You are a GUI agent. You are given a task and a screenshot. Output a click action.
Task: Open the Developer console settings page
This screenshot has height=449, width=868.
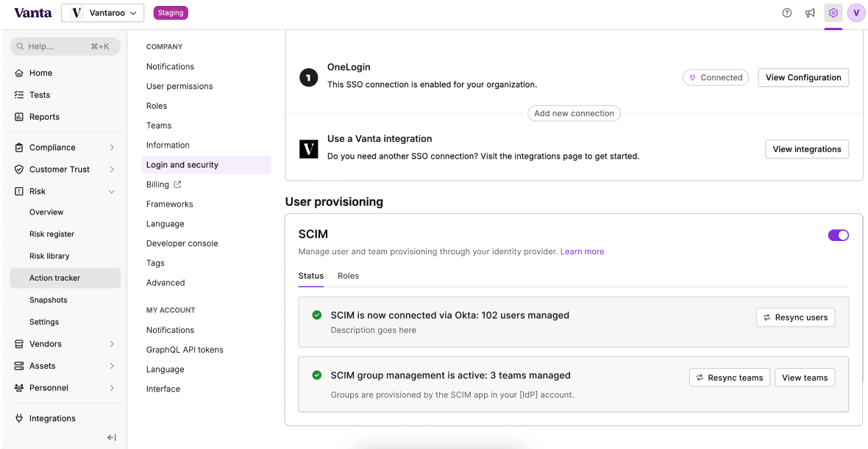click(182, 243)
